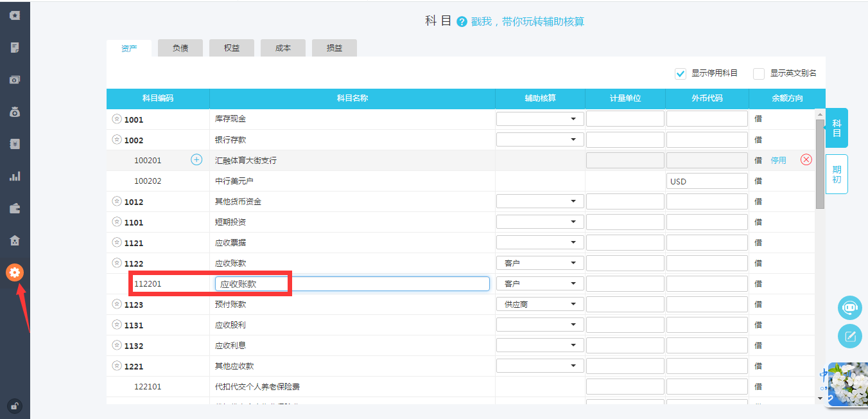Uncheck 显示停用科目 checkbox

(681, 73)
